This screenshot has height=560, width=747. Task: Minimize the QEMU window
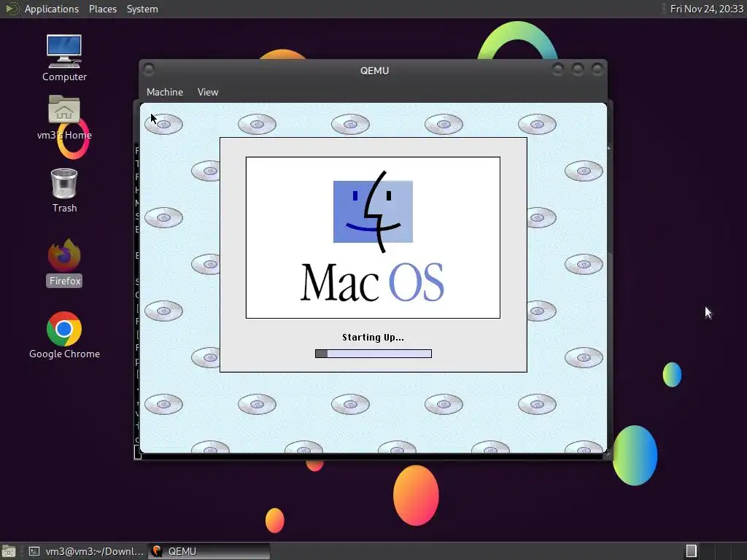tap(558, 70)
